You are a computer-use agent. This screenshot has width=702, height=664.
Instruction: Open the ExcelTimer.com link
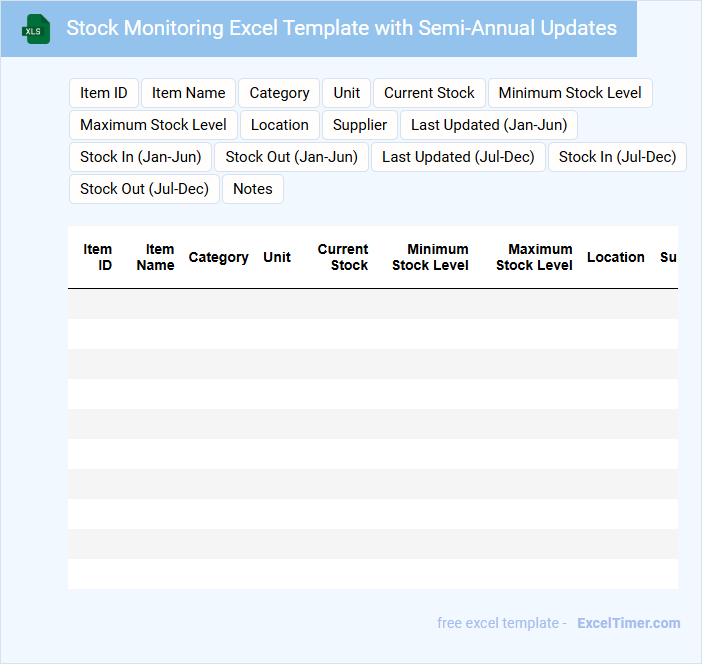tap(628, 623)
